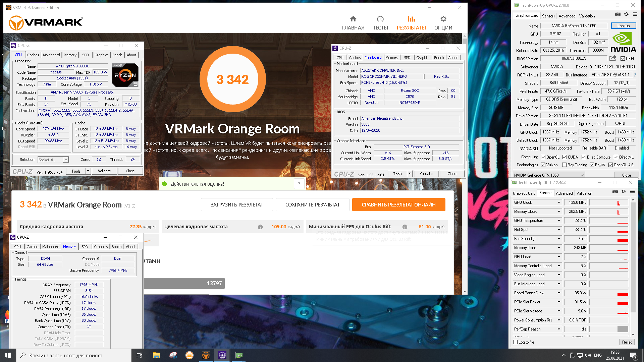The image size is (644, 362).
Task: Open GPU Clock sensor dropdown
Action: 559,202
